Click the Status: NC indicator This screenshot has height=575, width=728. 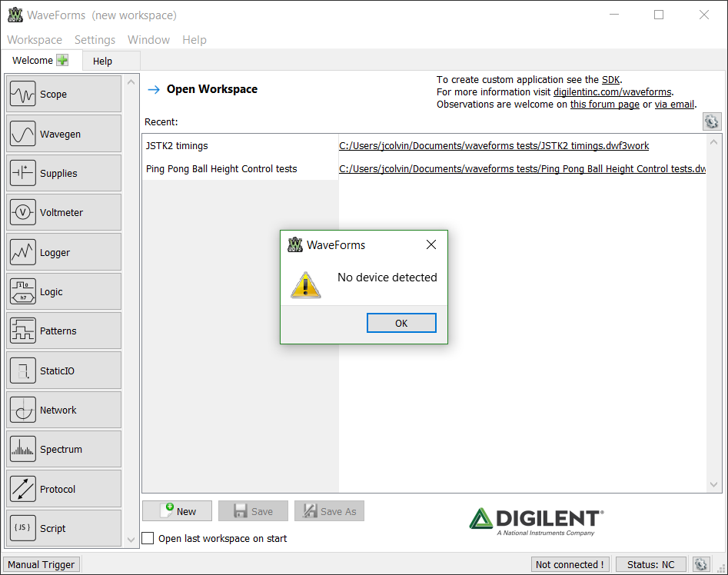click(x=651, y=564)
